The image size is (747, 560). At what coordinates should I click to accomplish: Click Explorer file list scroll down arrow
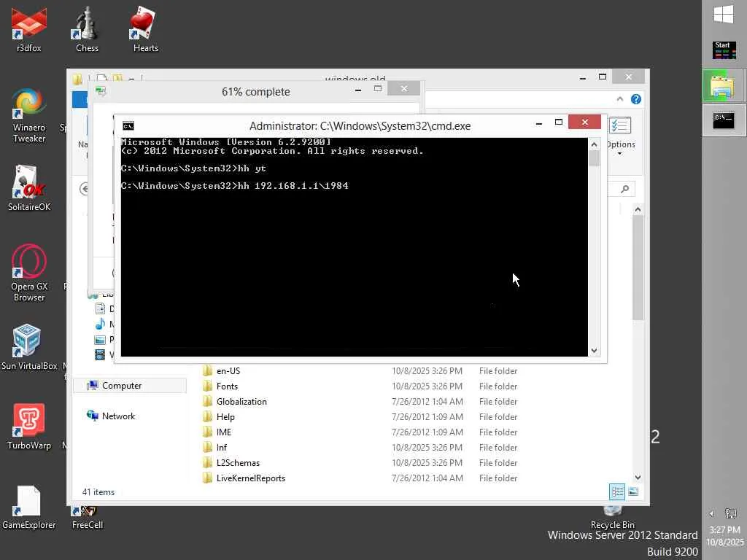(638, 477)
